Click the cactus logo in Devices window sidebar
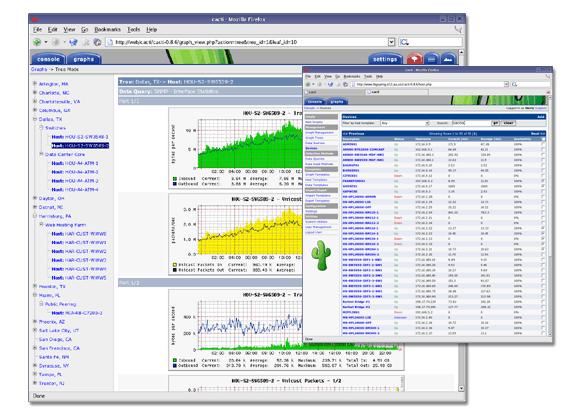Image resolution: width=574 pixels, height=412 pixels. pyautogui.click(x=321, y=255)
